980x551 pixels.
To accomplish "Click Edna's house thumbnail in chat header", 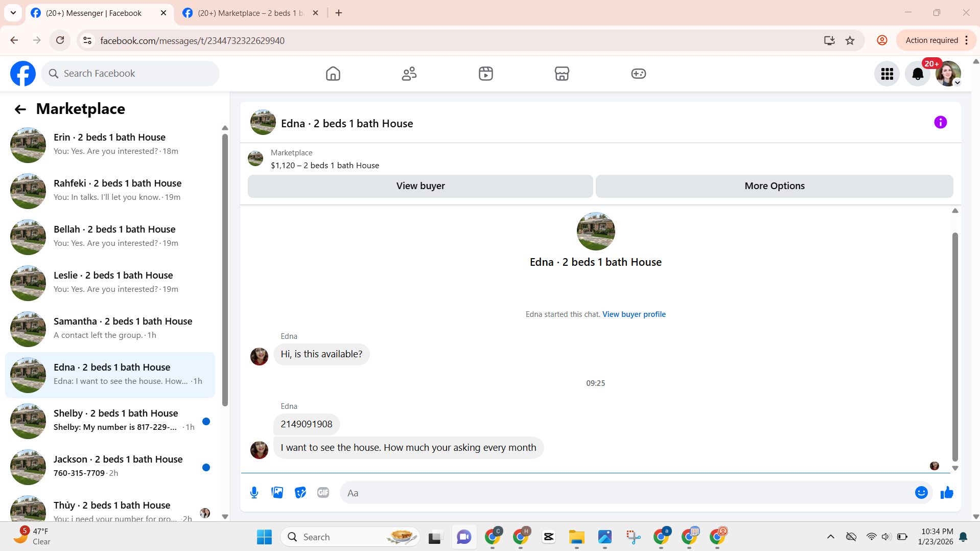I will (263, 122).
